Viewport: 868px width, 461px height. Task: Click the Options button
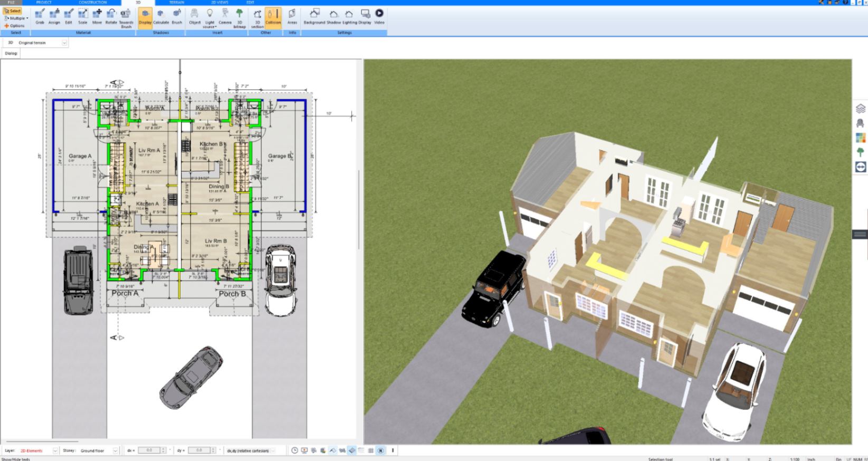click(15, 25)
